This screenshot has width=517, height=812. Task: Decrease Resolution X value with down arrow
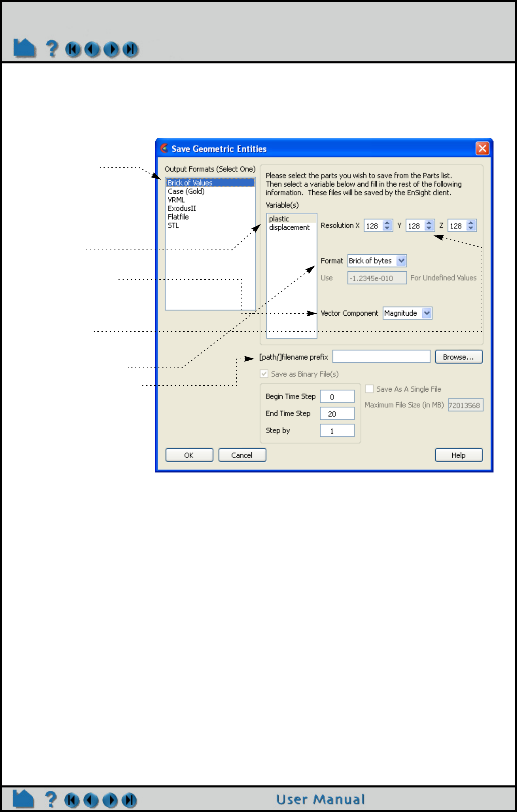(387, 228)
